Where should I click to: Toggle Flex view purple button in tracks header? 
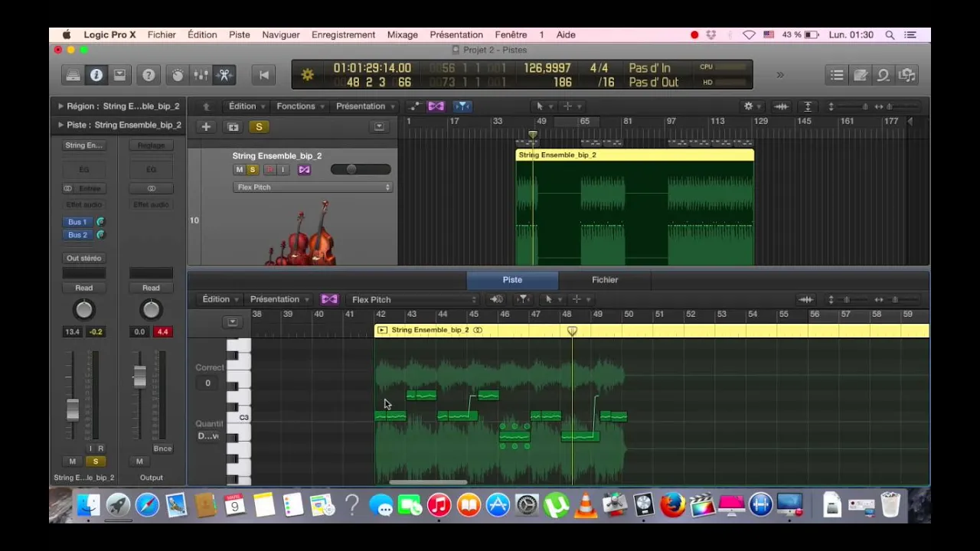pos(436,106)
